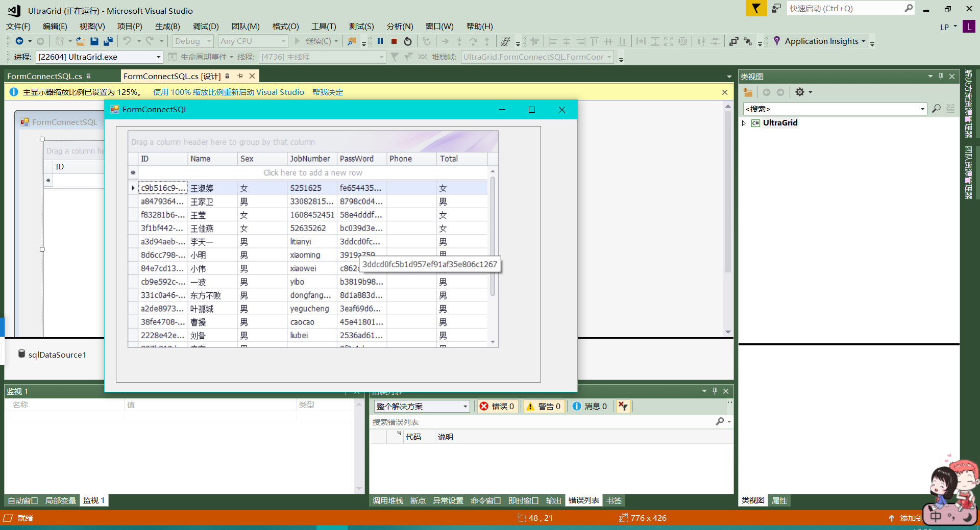Click the Save All icon
This screenshot has width=980, height=530.
(x=108, y=41)
